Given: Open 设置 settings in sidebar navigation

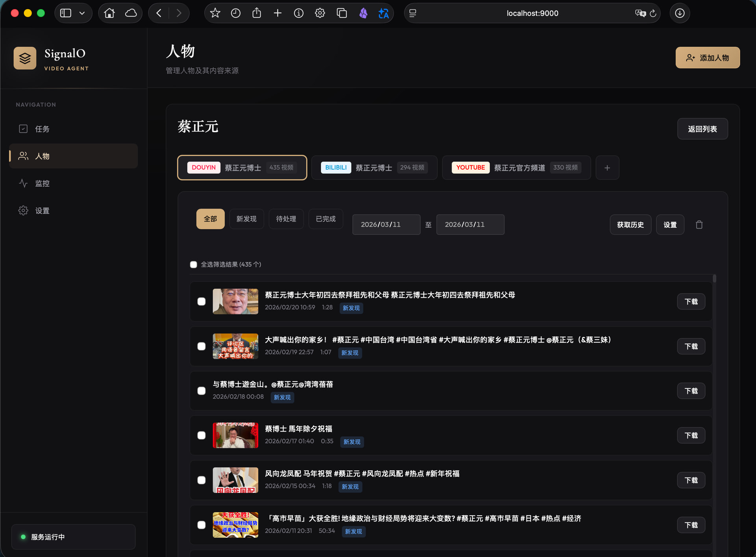Looking at the screenshot, I should click(42, 211).
